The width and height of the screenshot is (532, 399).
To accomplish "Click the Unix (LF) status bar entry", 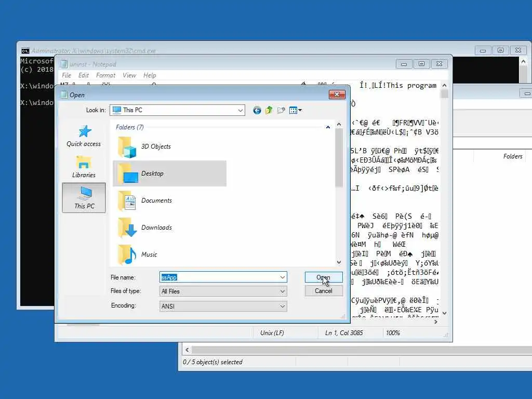I will (x=272, y=333).
